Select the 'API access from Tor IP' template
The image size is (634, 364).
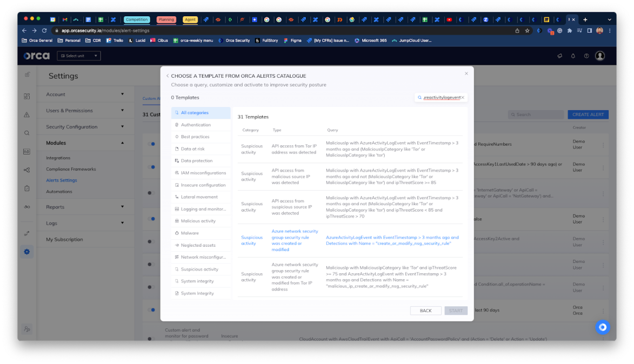tap(350, 149)
